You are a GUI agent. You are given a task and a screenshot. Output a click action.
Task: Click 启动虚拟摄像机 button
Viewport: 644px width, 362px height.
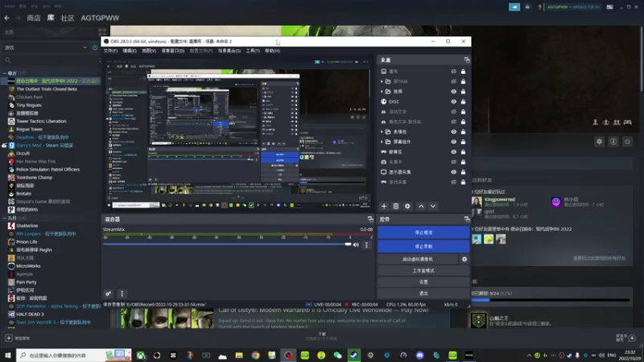coord(418,259)
